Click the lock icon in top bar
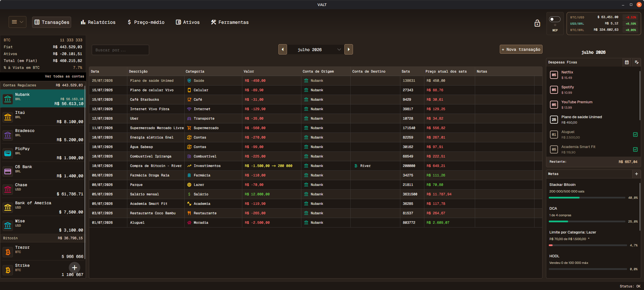644x290 pixels. 537,23
